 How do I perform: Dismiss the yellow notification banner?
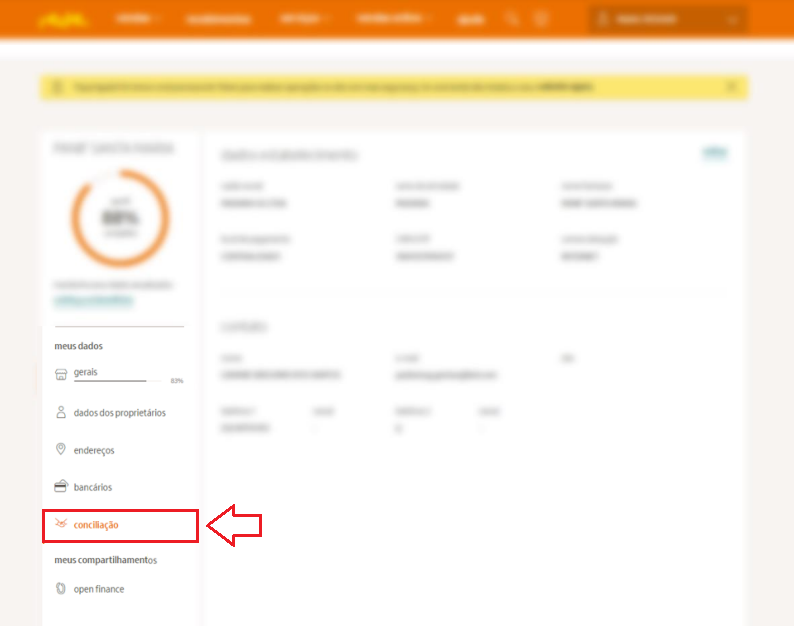pyautogui.click(x=732, y=87)
